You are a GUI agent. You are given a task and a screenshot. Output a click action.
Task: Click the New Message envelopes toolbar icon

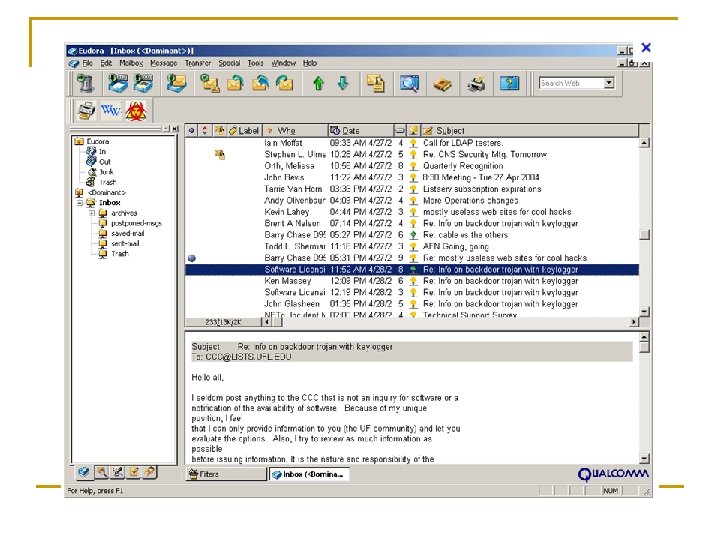point(209,83)
